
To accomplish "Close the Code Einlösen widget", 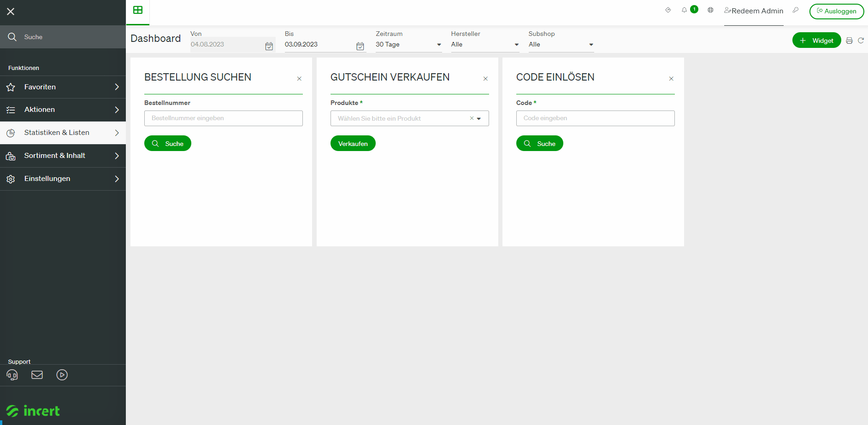I will pos(671,79).
